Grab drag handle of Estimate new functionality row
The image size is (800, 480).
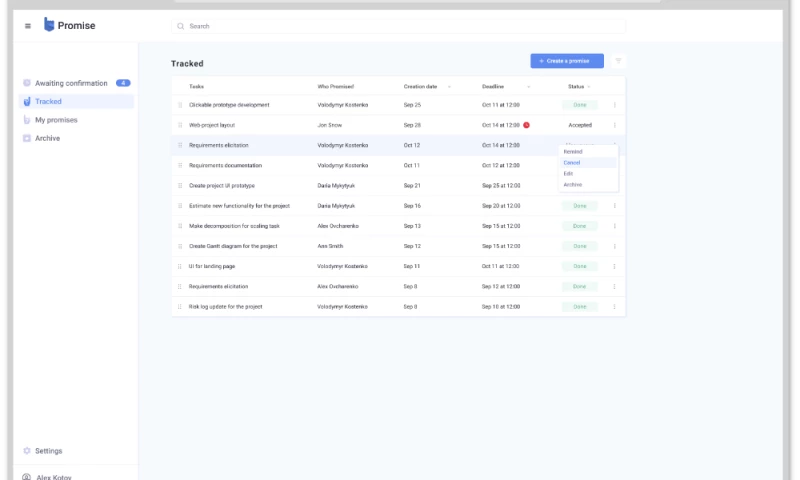coord(180,206)
